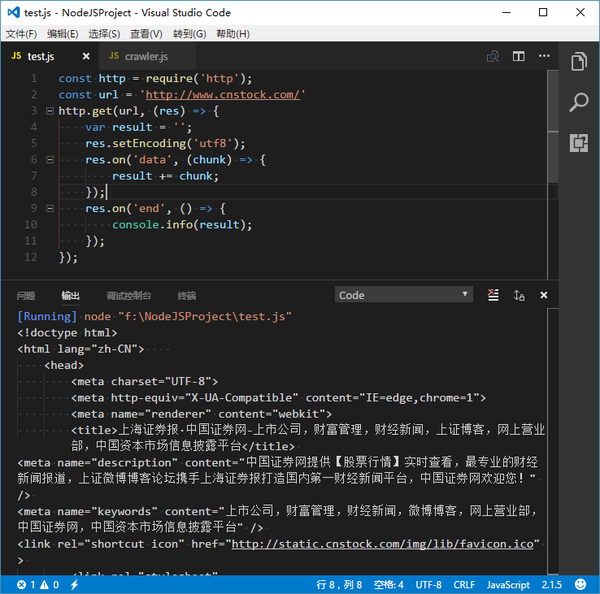This screenshot has width=600, height=594.
Task: Click the 2.1.5 version in the status bar
Action: coord(551,584)
